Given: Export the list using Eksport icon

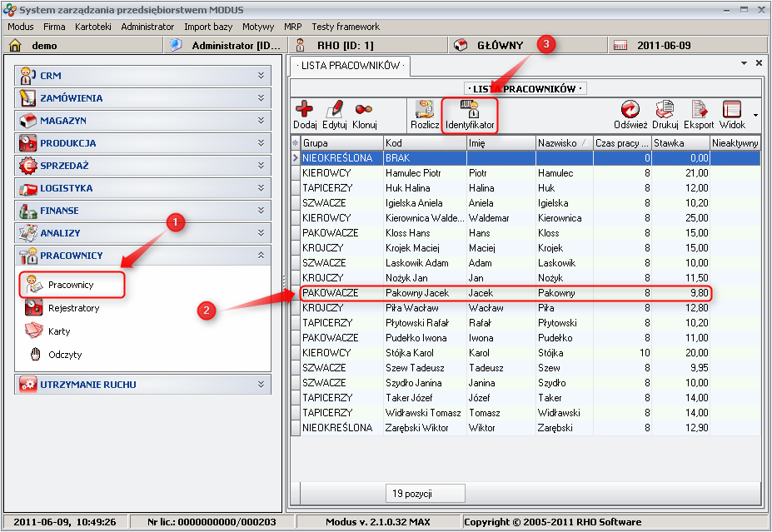Looking at the screenshot, I should click(x=699, y=110).
